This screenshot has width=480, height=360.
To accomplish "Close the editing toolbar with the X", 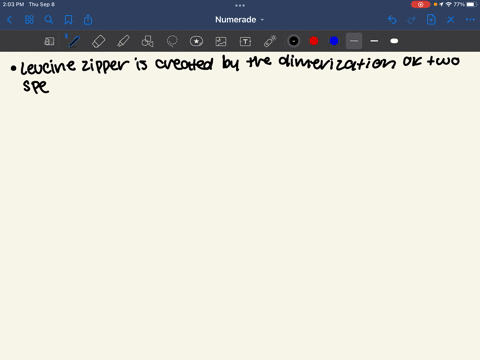I will (x=451, y=20).
